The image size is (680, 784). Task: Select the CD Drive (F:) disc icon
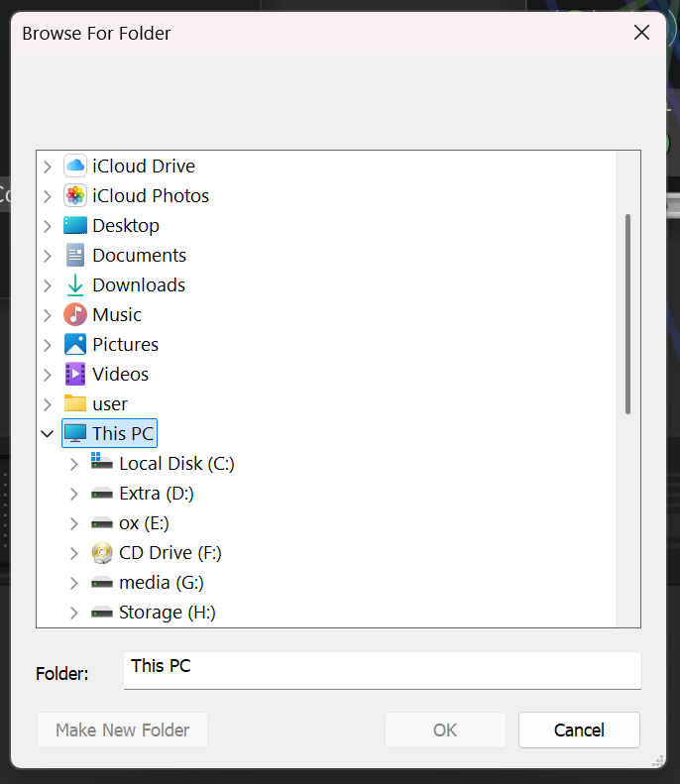point(102,553)
